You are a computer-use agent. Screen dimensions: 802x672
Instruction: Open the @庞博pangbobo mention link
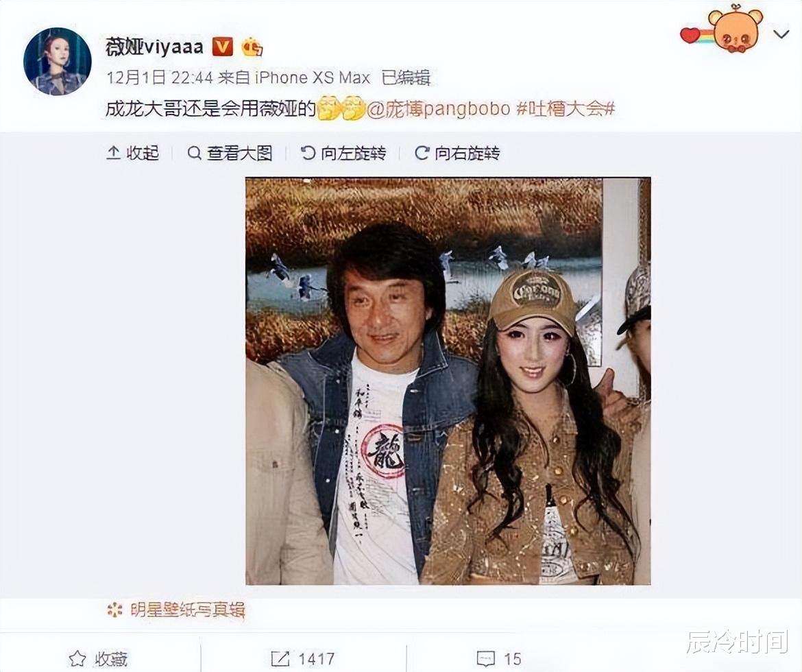[438, 108]
